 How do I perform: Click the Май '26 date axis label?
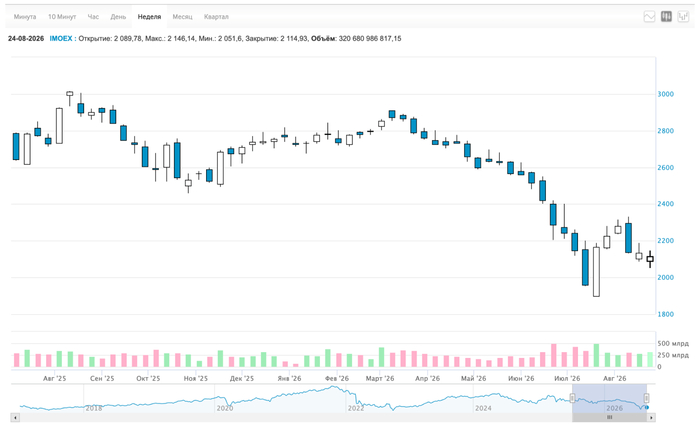click(473, 378)
